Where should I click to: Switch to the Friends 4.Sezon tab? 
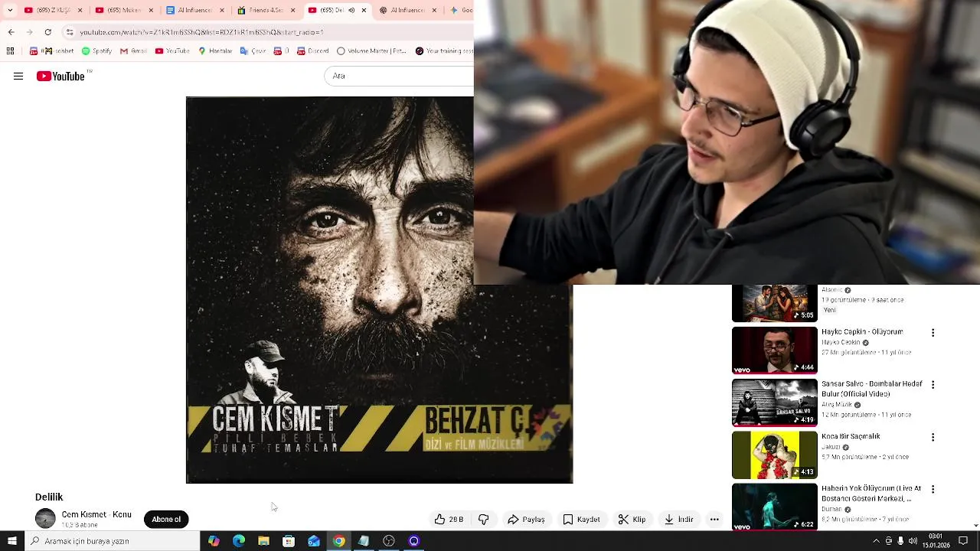click(265, 11)
